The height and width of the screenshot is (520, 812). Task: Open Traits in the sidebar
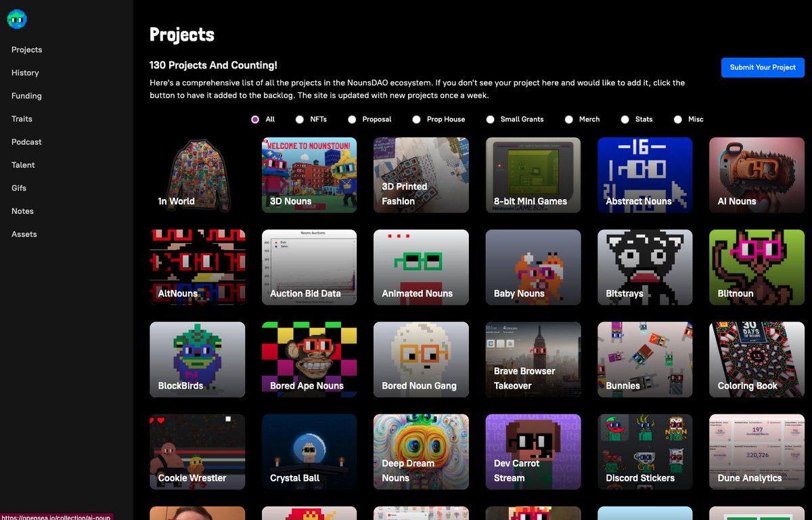click(x=22, y=119)
